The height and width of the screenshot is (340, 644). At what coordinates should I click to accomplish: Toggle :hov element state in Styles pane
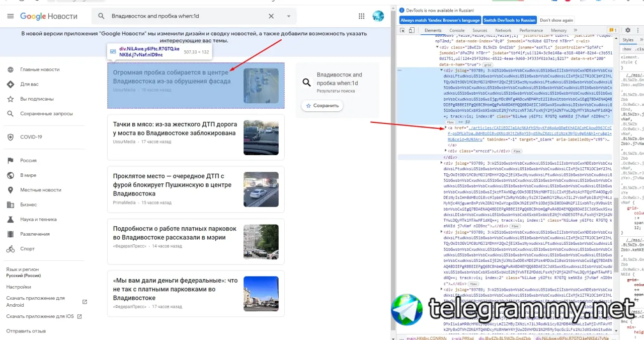tap(627, 49)
